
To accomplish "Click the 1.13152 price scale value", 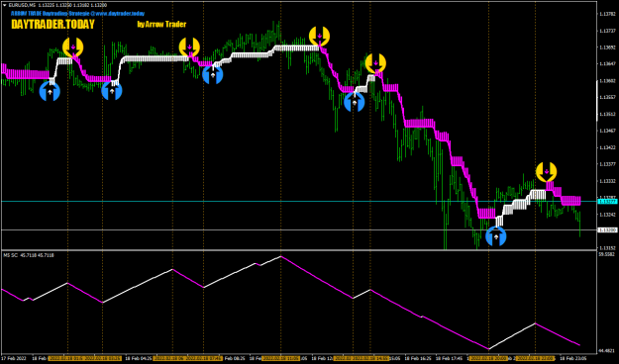I will coord(608,248).
